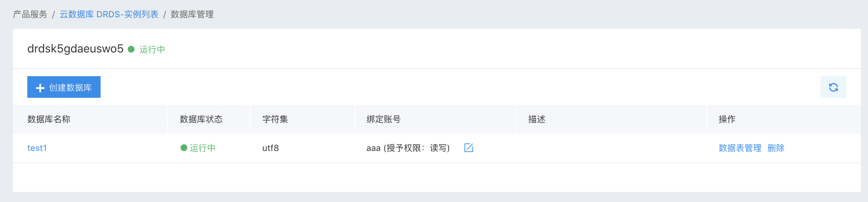Click the green dot in test1 status cell
Image resolution: width=868 pixels, height=202 pixels.
184,148
